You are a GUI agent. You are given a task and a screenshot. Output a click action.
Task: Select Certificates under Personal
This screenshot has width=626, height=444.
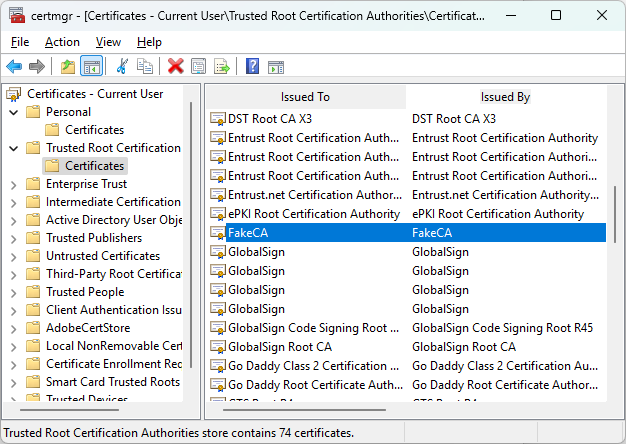coord(95,130)
